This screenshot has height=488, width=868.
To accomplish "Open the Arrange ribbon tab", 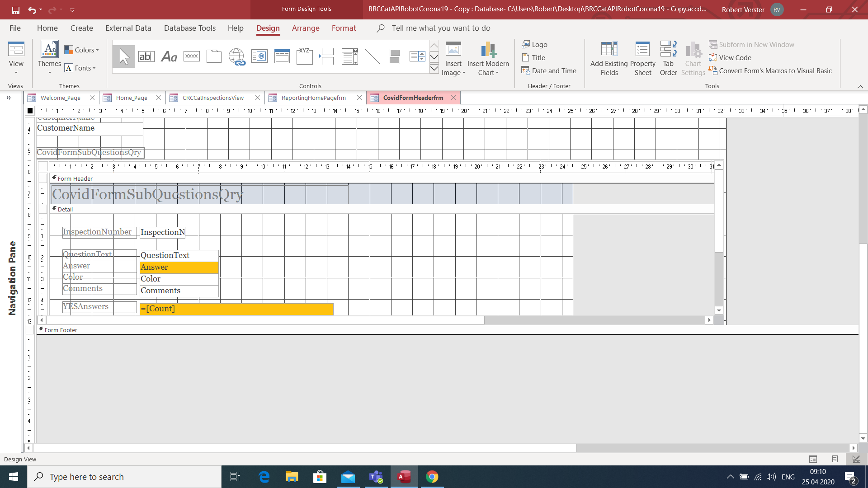I will [x=306, y=28].
